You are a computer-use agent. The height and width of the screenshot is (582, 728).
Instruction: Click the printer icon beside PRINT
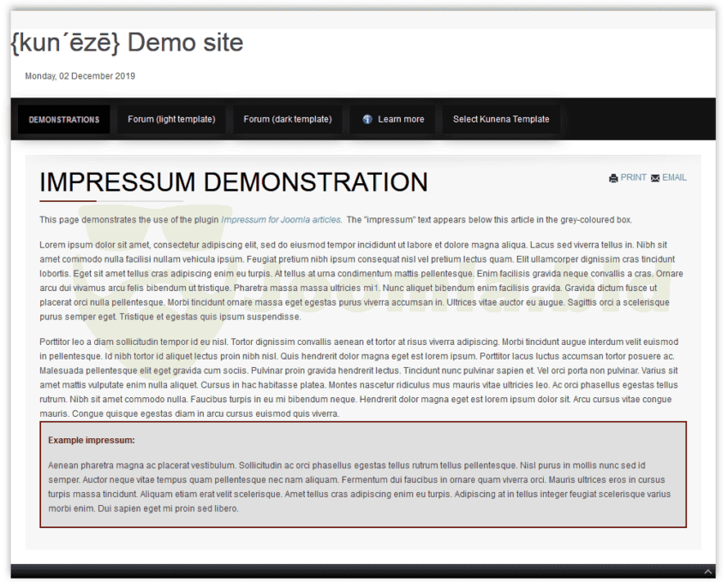point(613,178)
